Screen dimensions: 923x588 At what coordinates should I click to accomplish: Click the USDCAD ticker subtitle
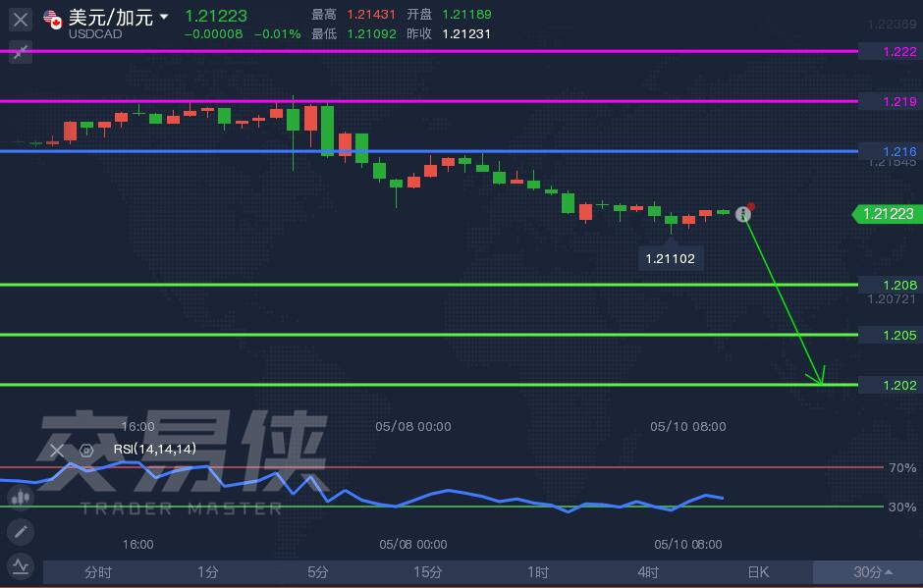point(95,34)
